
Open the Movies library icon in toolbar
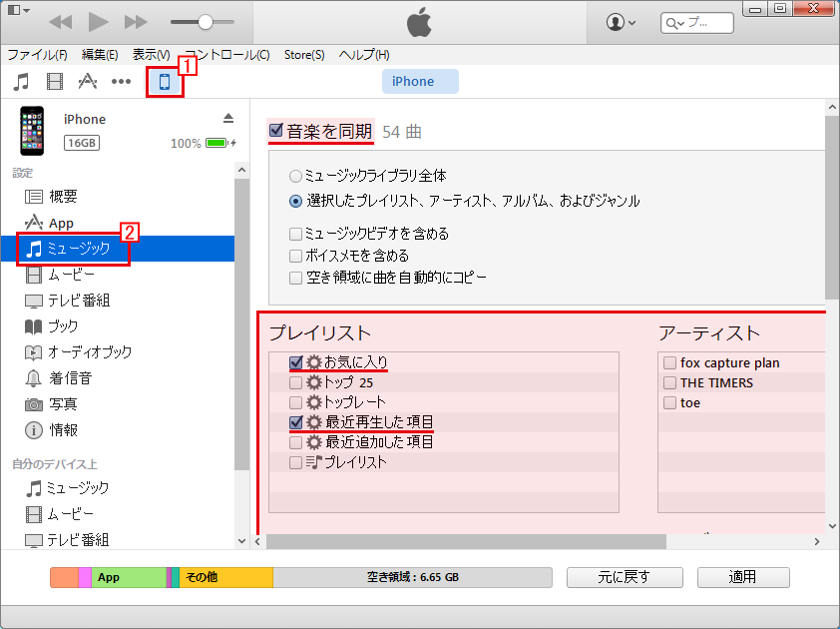pos(55,82)
